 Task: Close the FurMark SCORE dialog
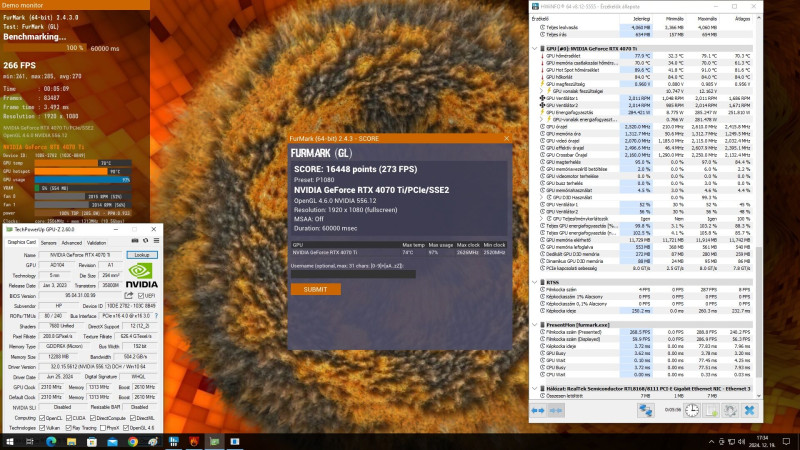click(x=506, y=138)
